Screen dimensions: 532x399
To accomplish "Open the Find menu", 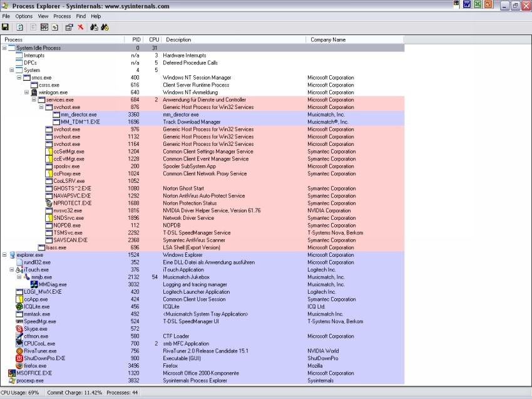I will (81, 16).
